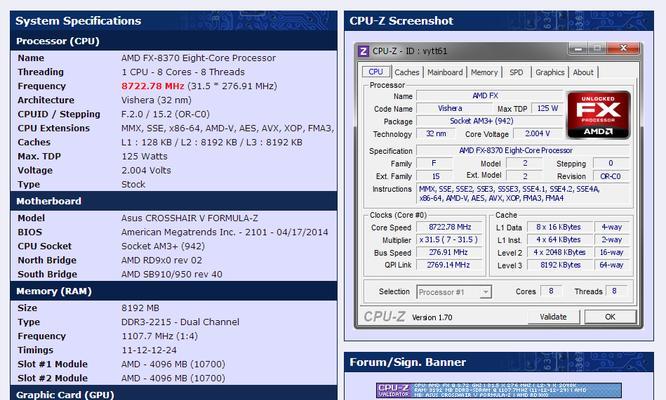Click the Forum/Sign. Banner heading
The height and width of the screenshot is (400, 666).
[407, 362]
